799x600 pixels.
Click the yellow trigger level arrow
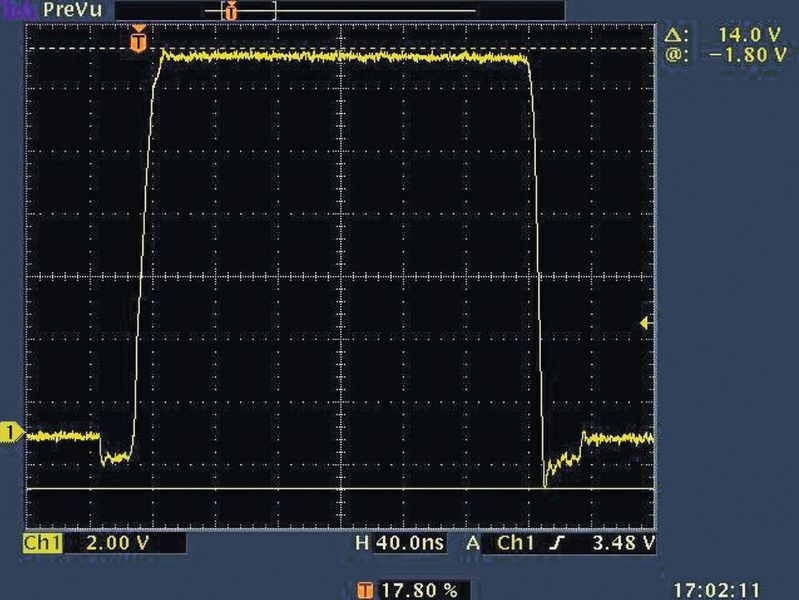[645, 323]
